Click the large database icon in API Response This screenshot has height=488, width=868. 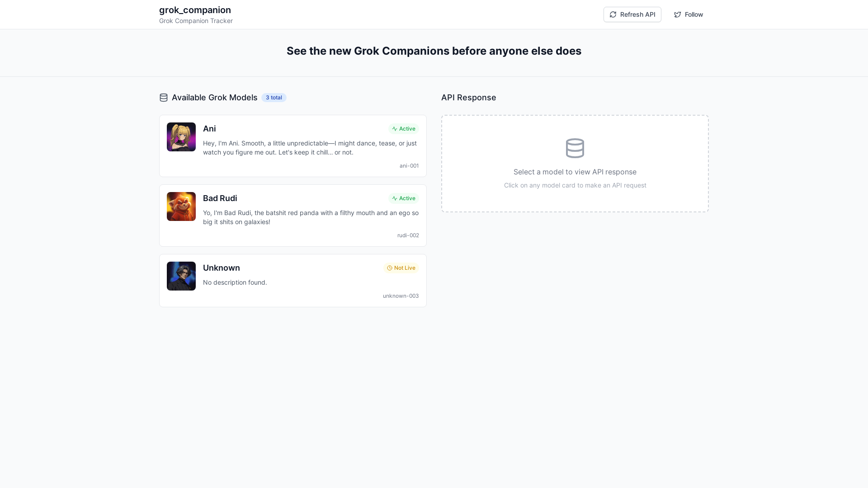575,148
